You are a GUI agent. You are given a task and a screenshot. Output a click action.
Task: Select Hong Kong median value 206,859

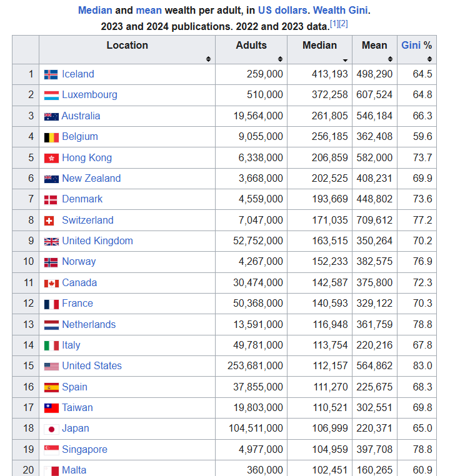(329, 158)
